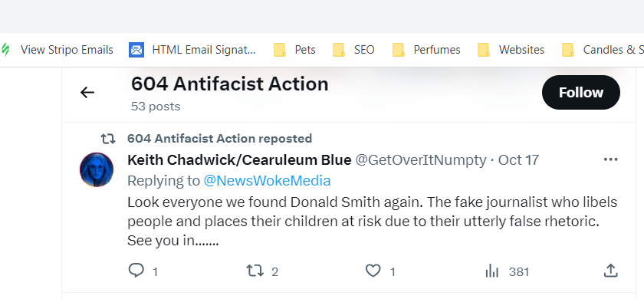Open the @NewsWokeMedia mention link
644x299 pixels.
click(267, 181)
